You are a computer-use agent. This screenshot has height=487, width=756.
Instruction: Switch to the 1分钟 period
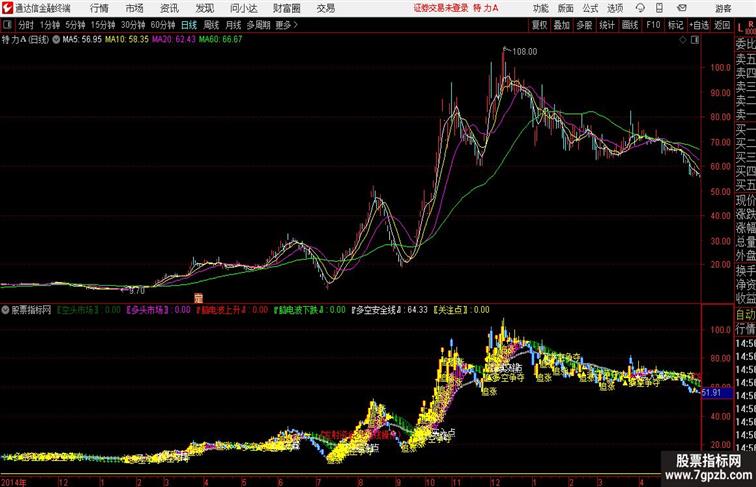click(x=50, y=25)
